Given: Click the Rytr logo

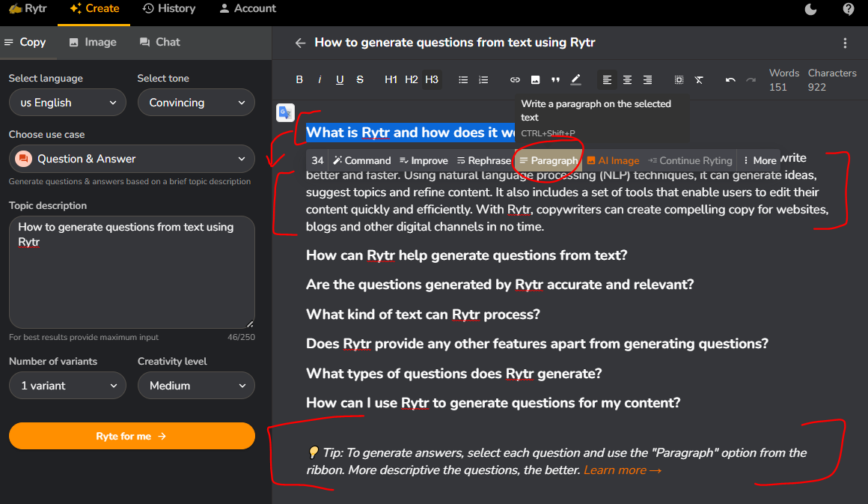Looking at the screenshot, I should coord(28,9).
